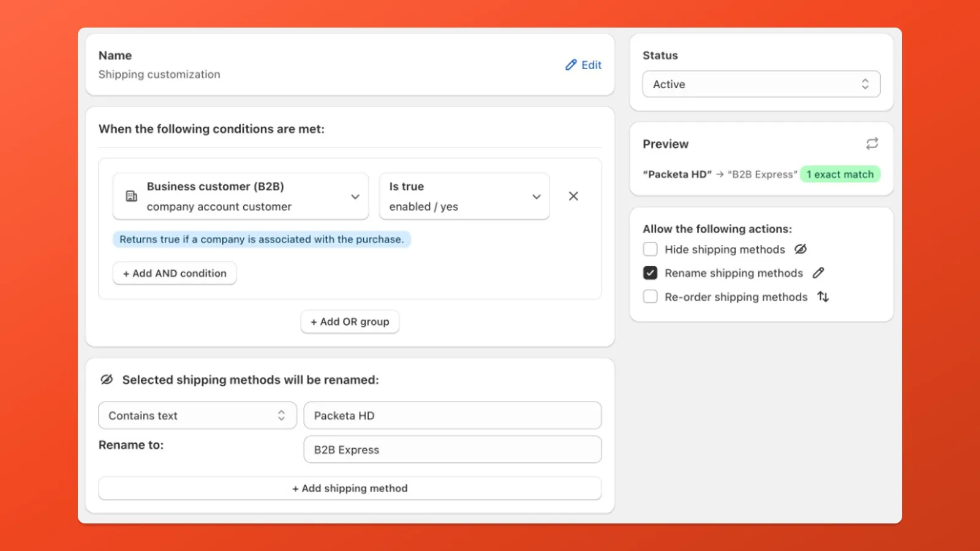Click the X to remove the B2B condition
The height and width of the screenshot is (551, 980).
(x=573, y=196)
